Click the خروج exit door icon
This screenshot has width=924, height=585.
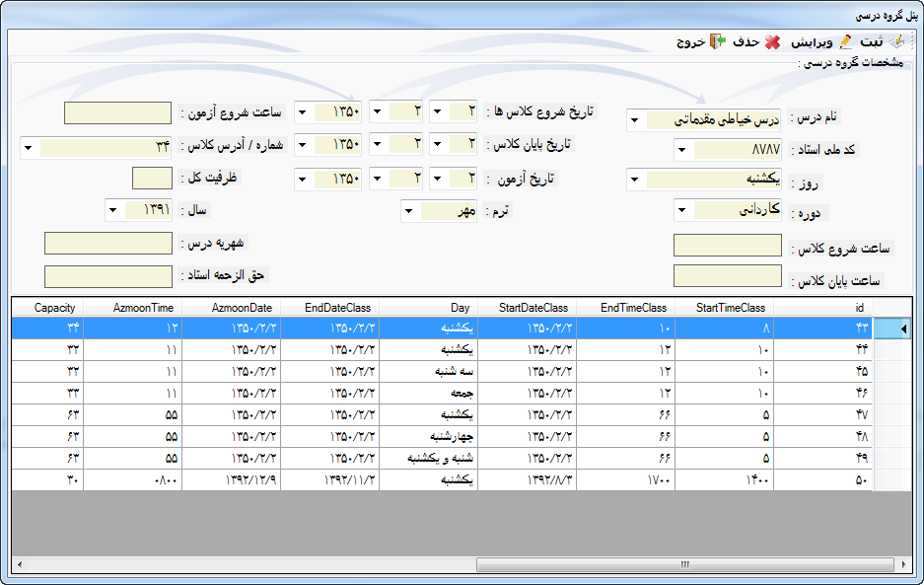(718, 41)
